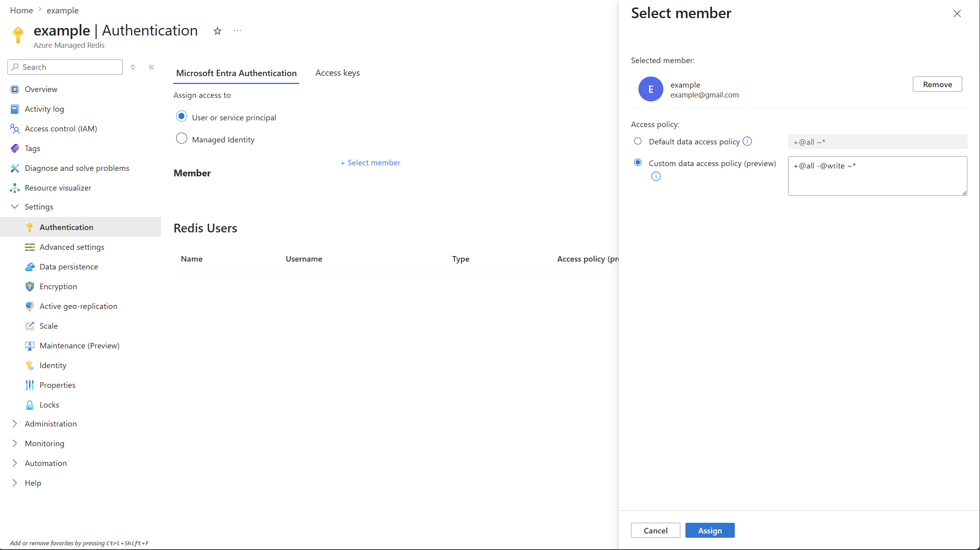Favorite the resource with the star icon

coord(218,31)
